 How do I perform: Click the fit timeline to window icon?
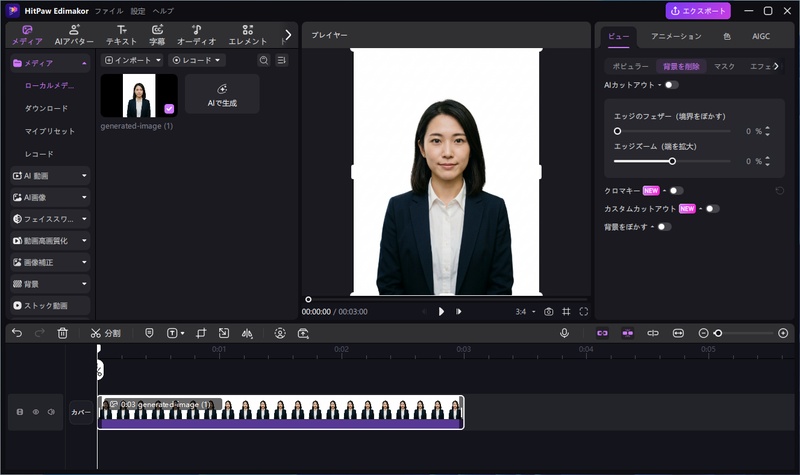(678, 333)
